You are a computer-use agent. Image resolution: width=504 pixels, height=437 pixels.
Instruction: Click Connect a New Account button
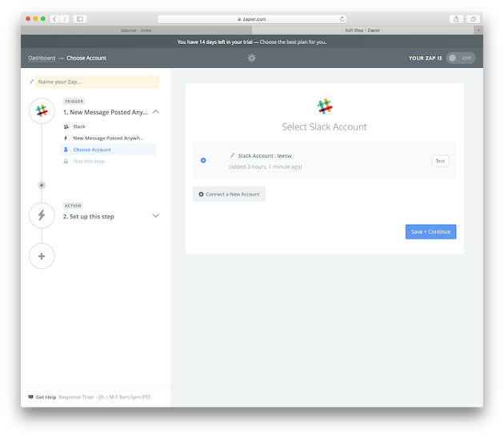pos(229,194)
